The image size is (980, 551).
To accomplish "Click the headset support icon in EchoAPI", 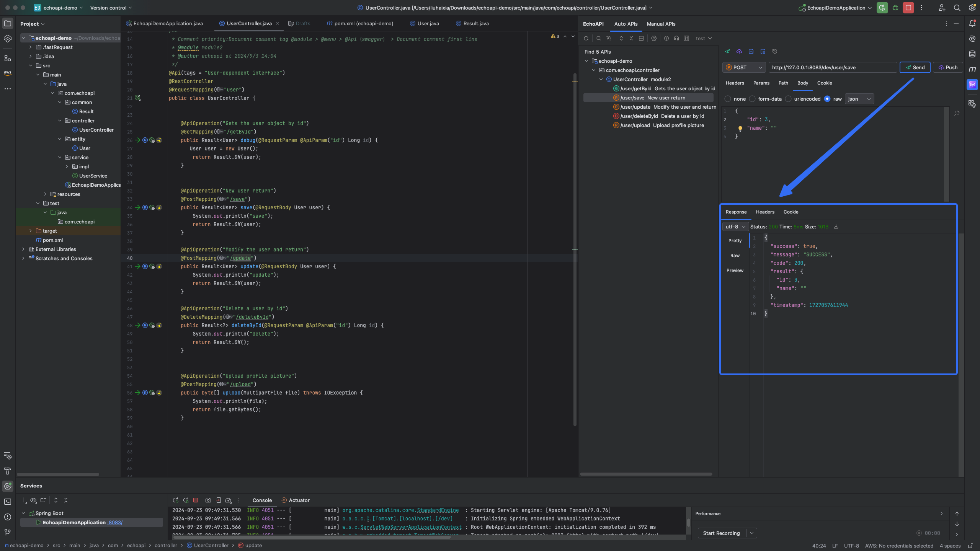I will [x=676, y=38].
